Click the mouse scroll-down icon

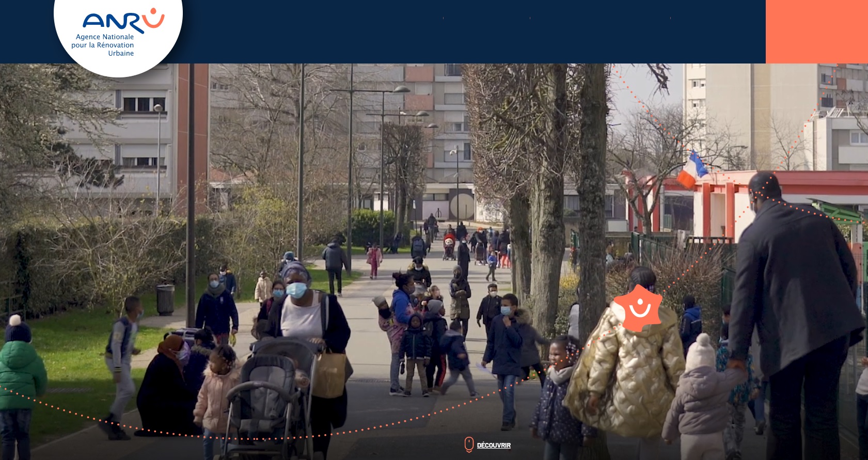469,445
